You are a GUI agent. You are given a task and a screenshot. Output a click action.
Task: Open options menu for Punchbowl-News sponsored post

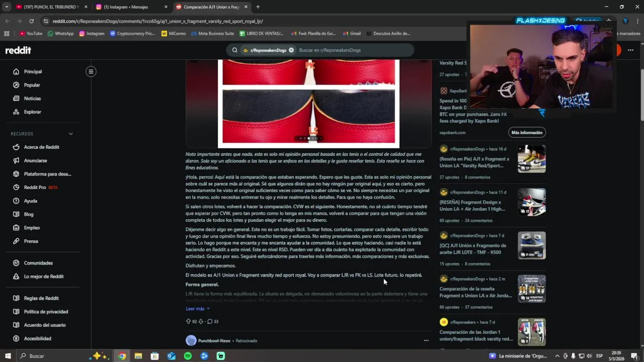[426, 340]
